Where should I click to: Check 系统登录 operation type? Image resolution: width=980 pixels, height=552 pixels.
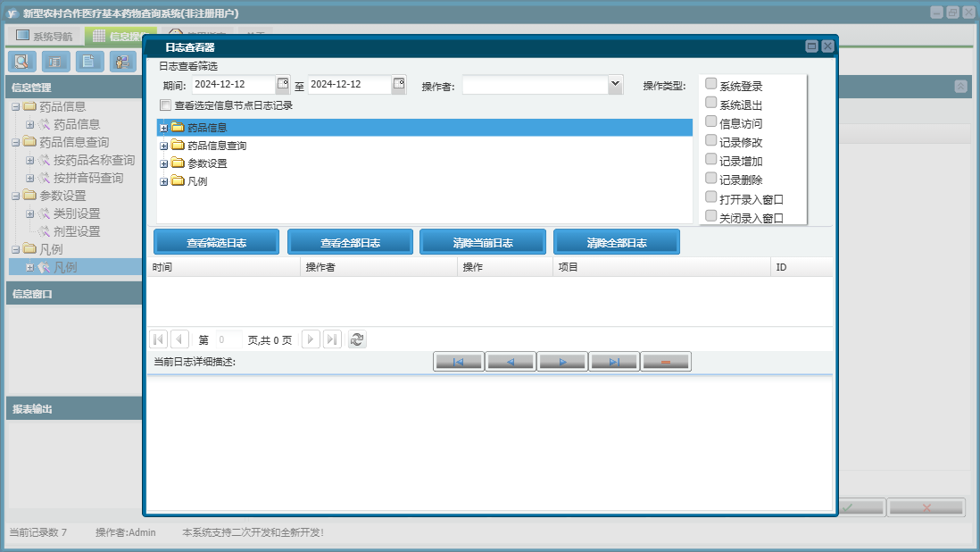coord(710,84)
